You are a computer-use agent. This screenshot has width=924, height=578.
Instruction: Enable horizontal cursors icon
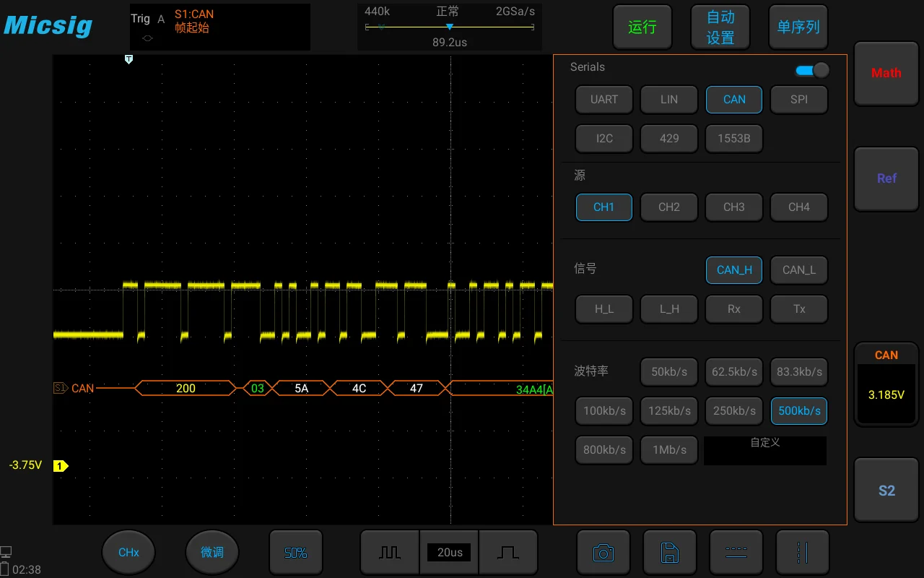tap(736, 552)
